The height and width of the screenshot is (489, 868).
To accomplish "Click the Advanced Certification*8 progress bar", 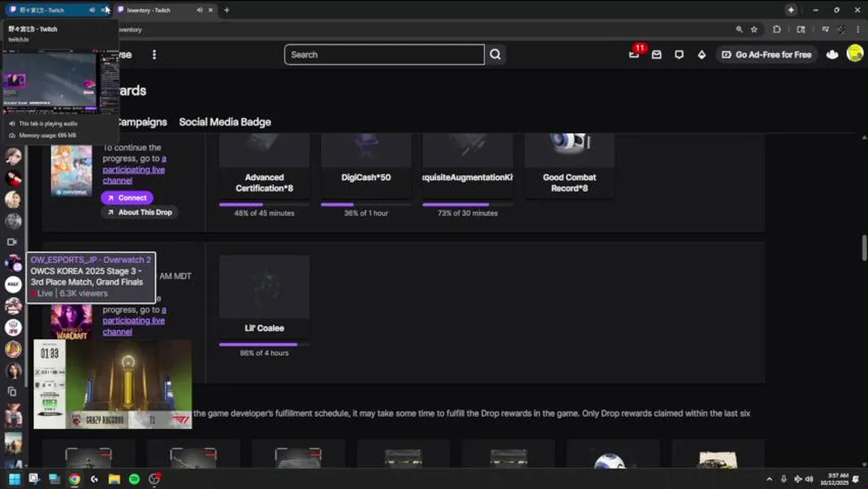I will 264,204.
